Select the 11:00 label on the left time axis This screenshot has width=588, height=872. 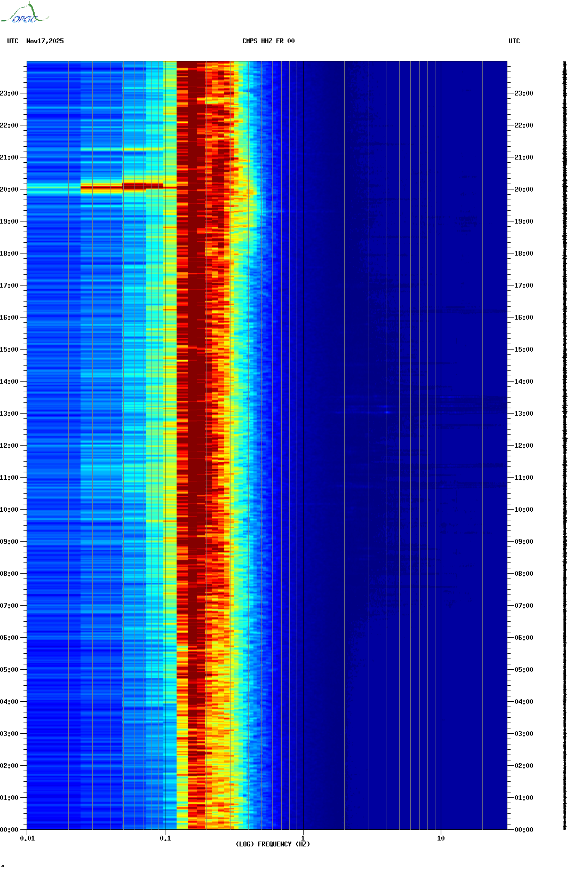coord(9,478)
